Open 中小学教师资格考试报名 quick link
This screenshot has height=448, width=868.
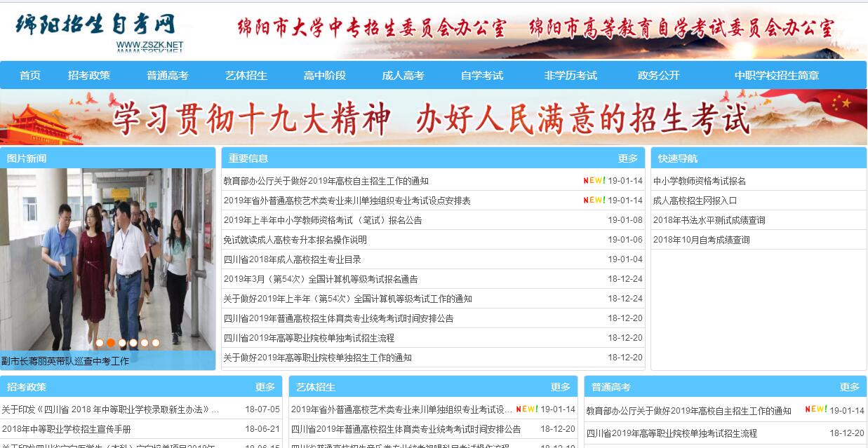coord(700,181)
